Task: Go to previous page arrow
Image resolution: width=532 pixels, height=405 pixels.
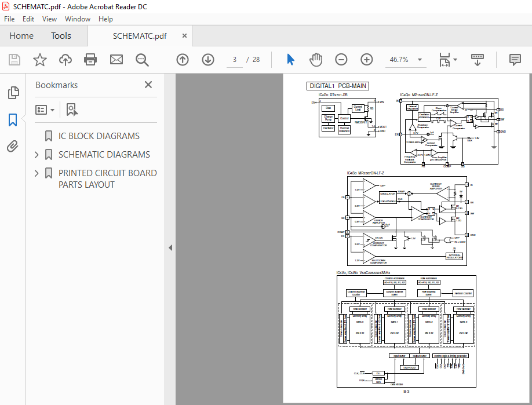Action: (183, 60)
